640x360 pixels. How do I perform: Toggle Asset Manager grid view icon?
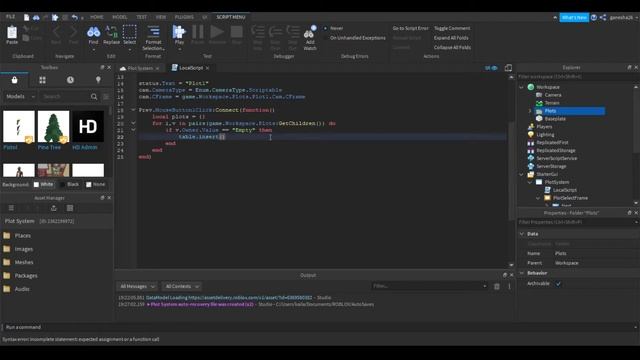70,208
